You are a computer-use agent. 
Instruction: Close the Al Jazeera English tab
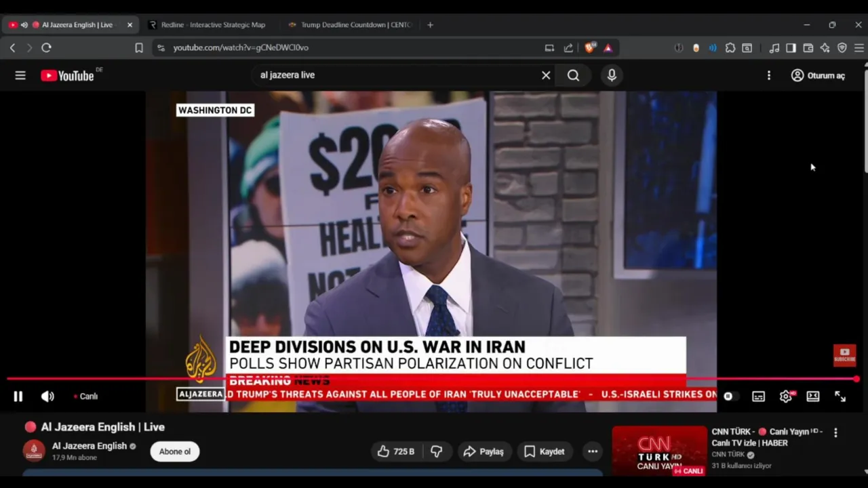pyautogui.click(x=130, y=25)
